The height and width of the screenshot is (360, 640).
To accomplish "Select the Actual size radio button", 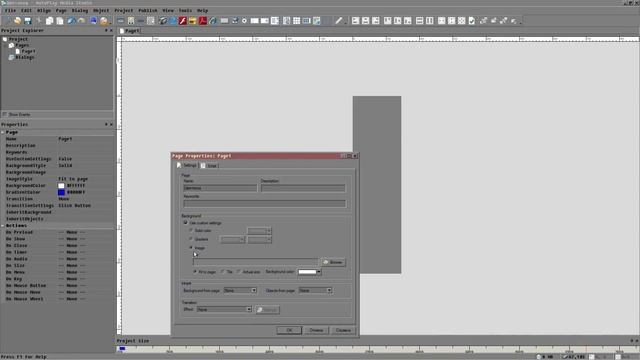I will (239, 271).
